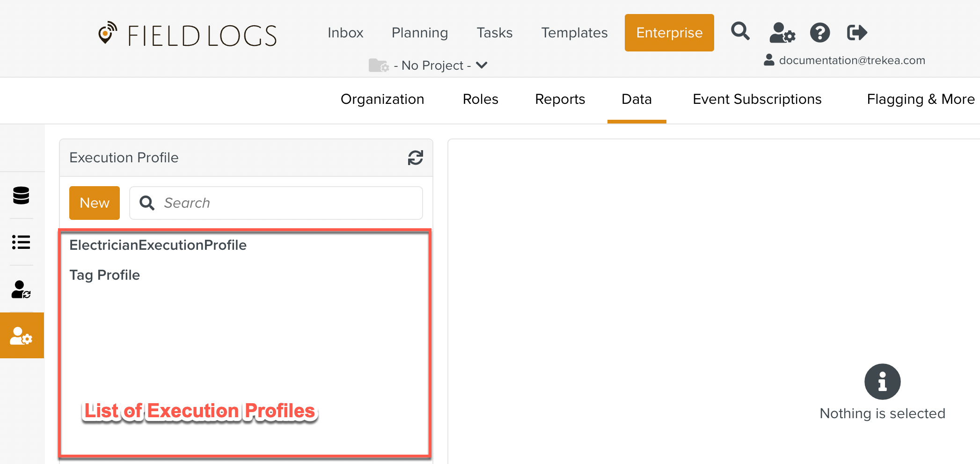Open the Planning menu item
The image size is (980, 464).
[x=419, y=32]
